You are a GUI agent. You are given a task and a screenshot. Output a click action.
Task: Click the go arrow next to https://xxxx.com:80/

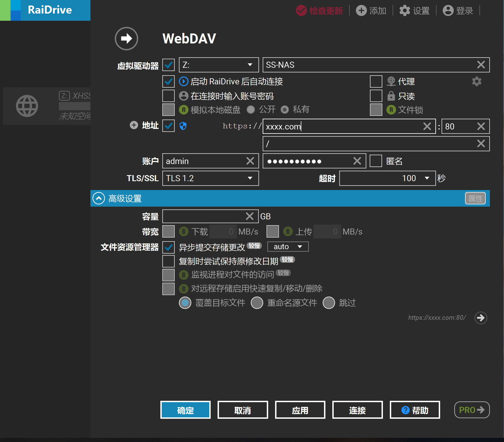(481, 318)
